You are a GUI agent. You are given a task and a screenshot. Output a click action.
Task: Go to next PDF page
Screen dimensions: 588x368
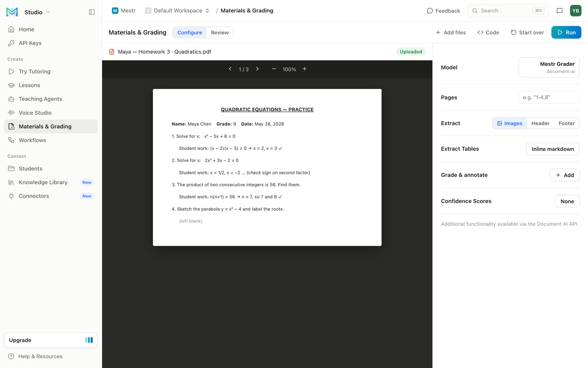[257, 69]
